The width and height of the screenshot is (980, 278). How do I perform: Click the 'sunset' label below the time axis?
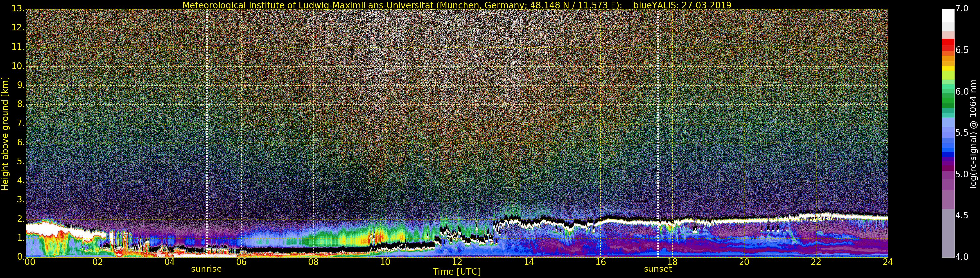click(x=658, y=269)
